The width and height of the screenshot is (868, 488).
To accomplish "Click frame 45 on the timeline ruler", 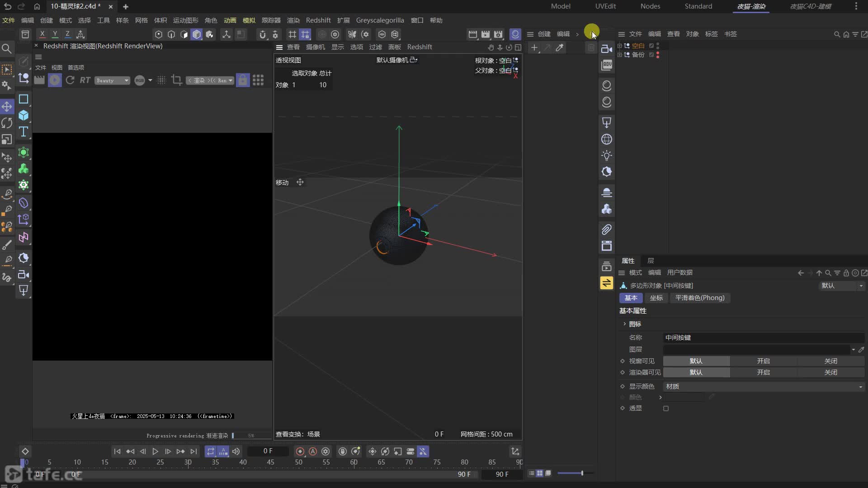I will (270, 462).
